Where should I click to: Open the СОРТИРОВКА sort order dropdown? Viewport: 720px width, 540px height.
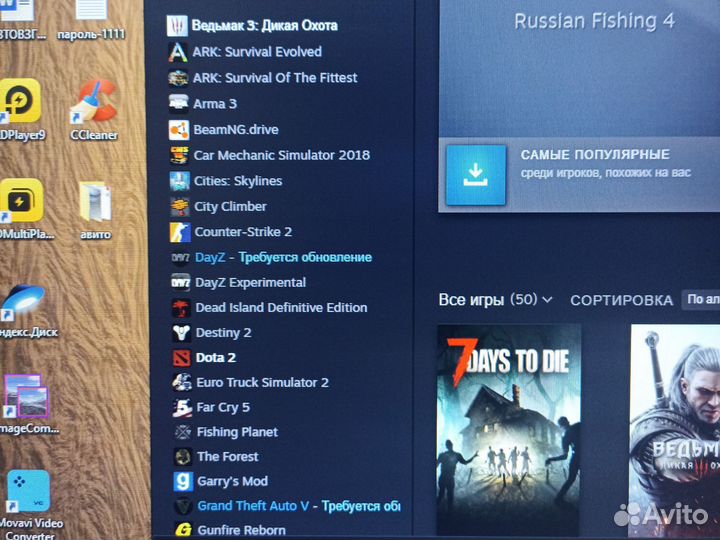coord(701,300)
